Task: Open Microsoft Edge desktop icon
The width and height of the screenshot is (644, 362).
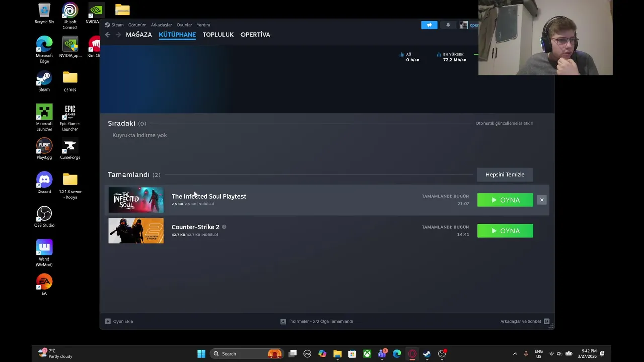Action: tap(44, 50)
